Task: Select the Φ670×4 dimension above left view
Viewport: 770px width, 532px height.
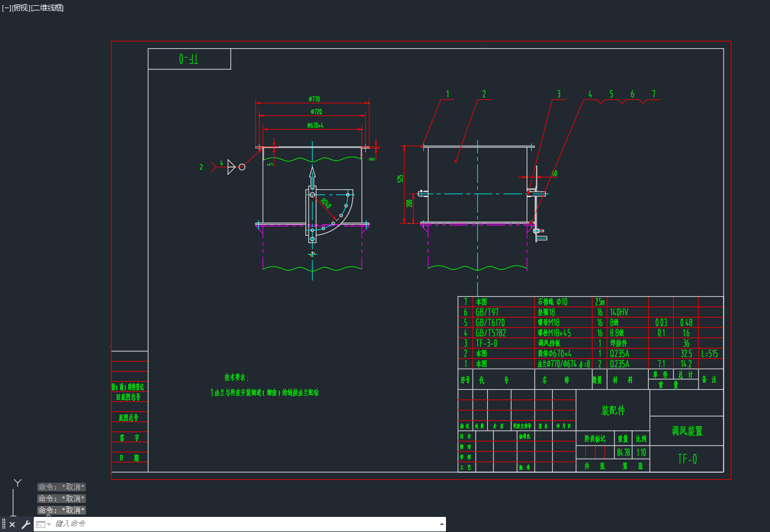Action: click(315, 125)
